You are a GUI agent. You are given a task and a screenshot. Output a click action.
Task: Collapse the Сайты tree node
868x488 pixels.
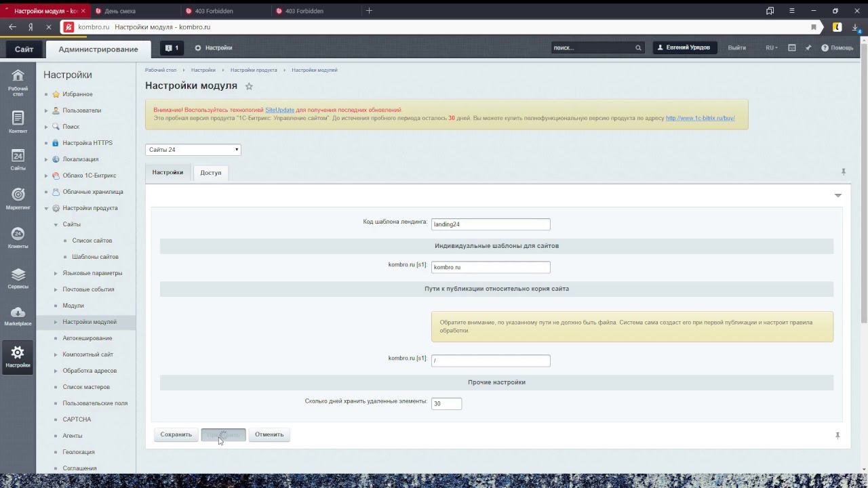click(x=56, y=224)
